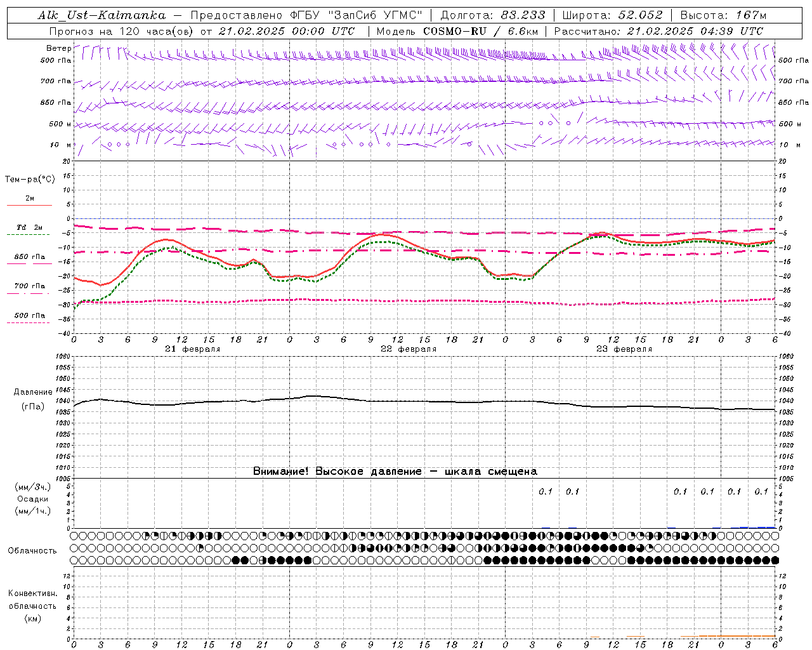Viewport: 812px width, 650px height.
Task: Click the 'Облачность' cloudiness row label
Action: pyautogui.click(x=32, y=551)
